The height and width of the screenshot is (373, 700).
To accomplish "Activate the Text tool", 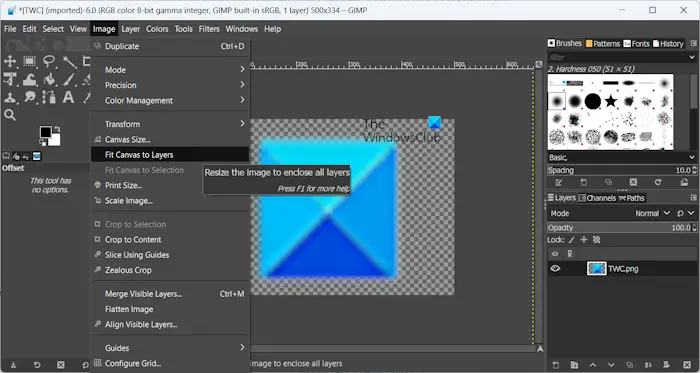I will pyautogui.click(x=68, y=97).
